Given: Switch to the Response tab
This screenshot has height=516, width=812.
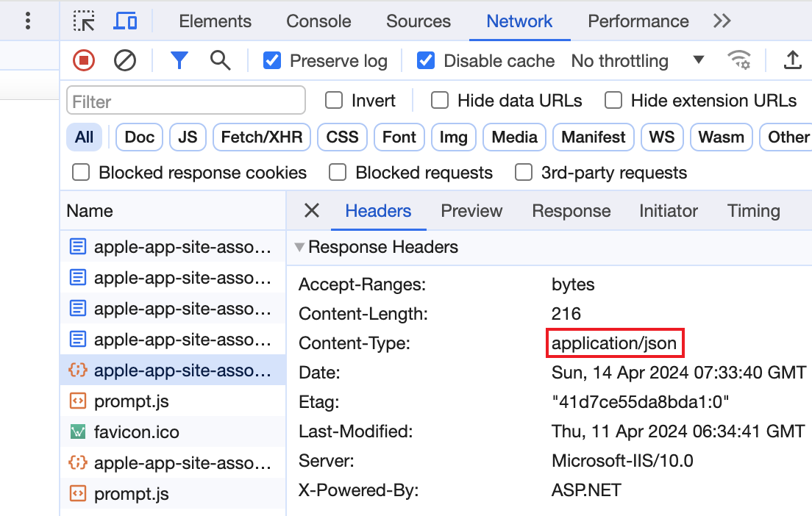Looking at the screenshot, I should coord(571,211).
